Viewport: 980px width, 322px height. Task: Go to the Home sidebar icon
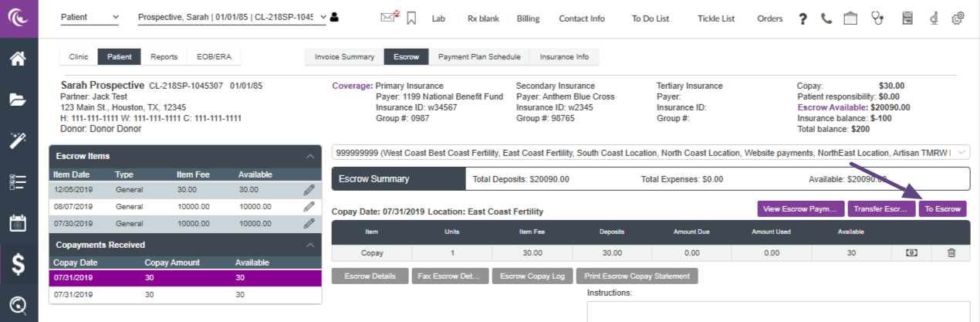coord(19,58)
